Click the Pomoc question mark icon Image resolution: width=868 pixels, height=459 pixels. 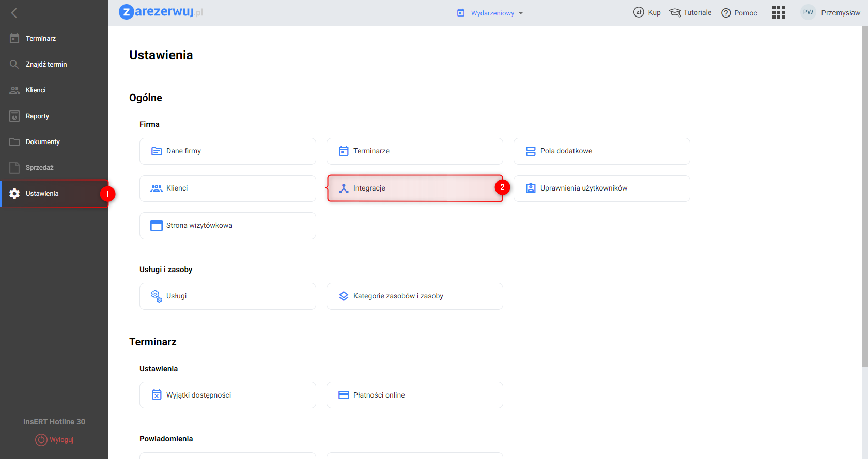click(x=726, y=13)
